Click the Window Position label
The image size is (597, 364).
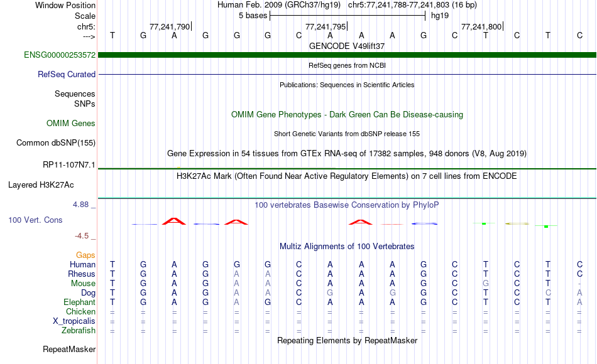pyautogui.click(x=65, y=5)
